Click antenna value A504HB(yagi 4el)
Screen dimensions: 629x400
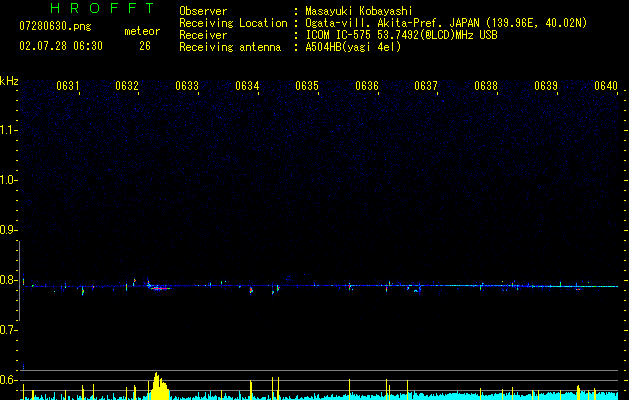(353, 47)
